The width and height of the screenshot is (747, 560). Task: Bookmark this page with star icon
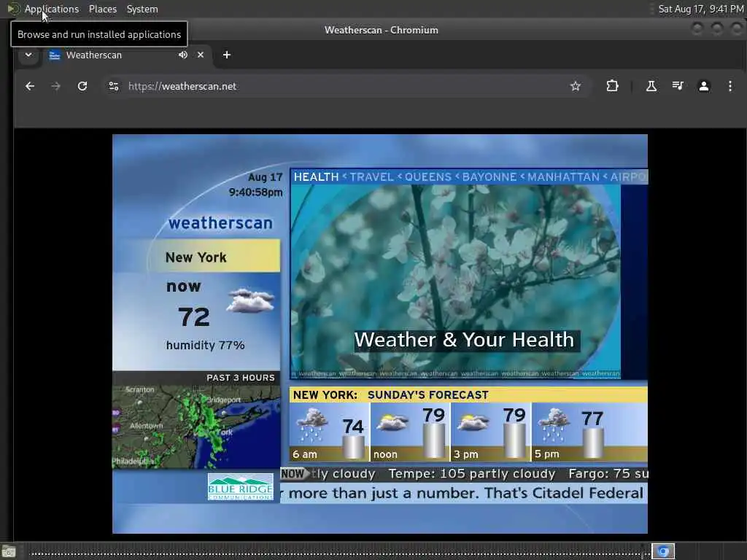click(x=576, y=86)
